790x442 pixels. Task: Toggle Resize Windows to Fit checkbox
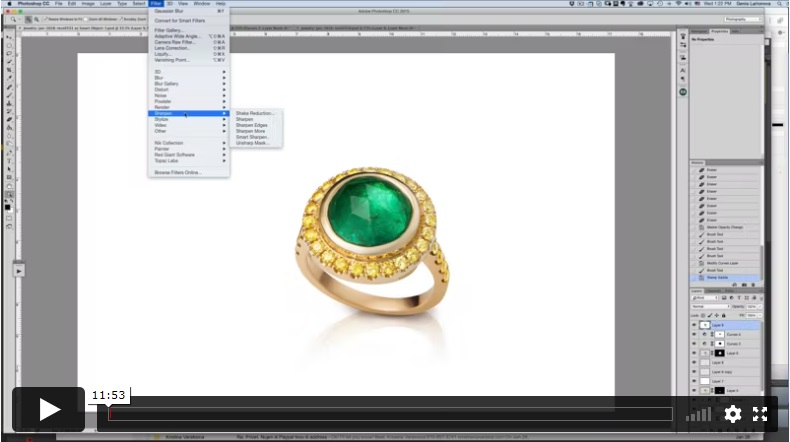(x=45, y=19)
